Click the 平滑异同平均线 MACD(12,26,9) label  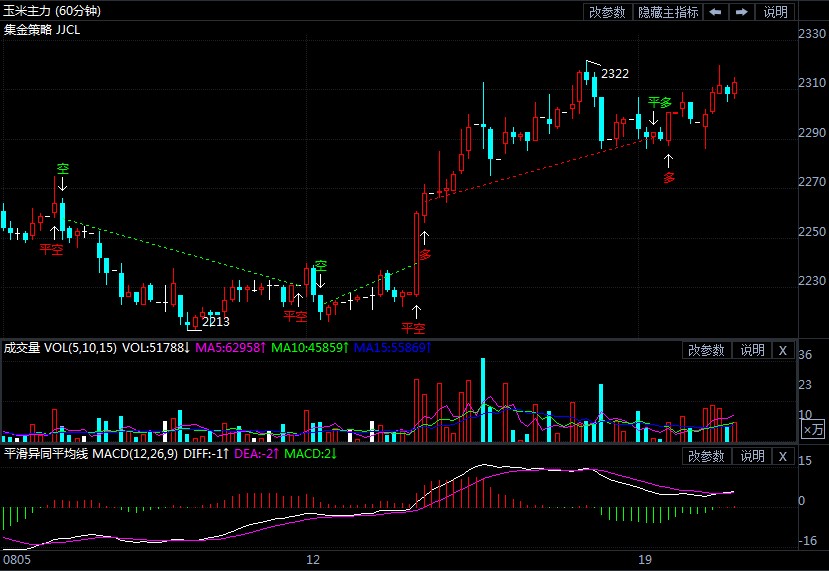tap(90, 454)
